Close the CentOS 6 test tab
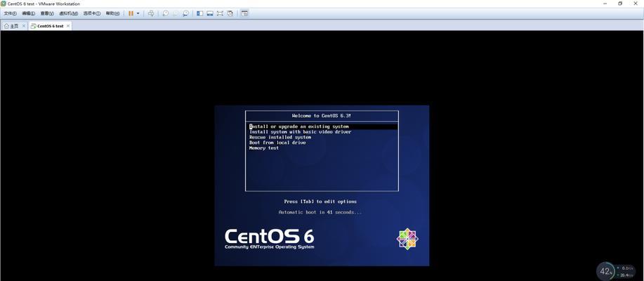Viewport: 644px width, 281px height. (68, 26)
